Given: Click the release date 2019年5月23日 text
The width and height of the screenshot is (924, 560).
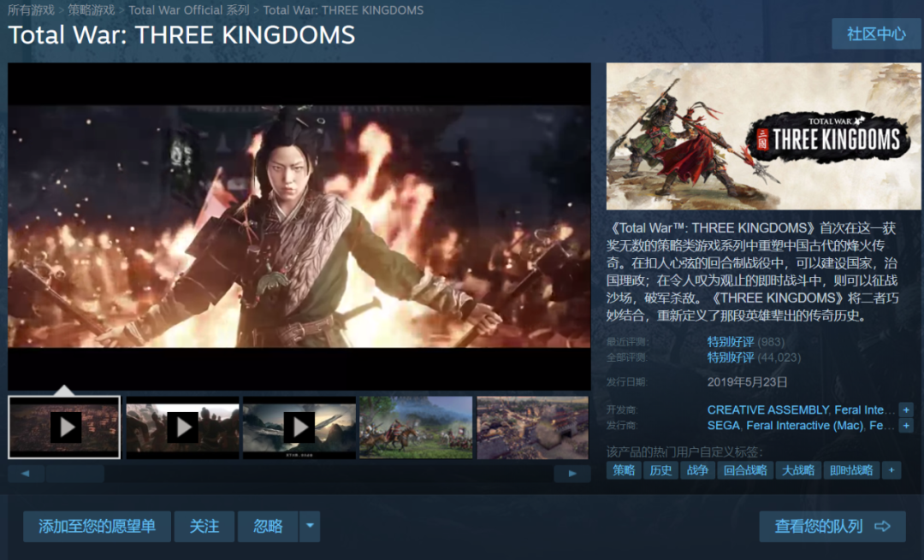Looking at the screenshot, I should tap(747, 382).
